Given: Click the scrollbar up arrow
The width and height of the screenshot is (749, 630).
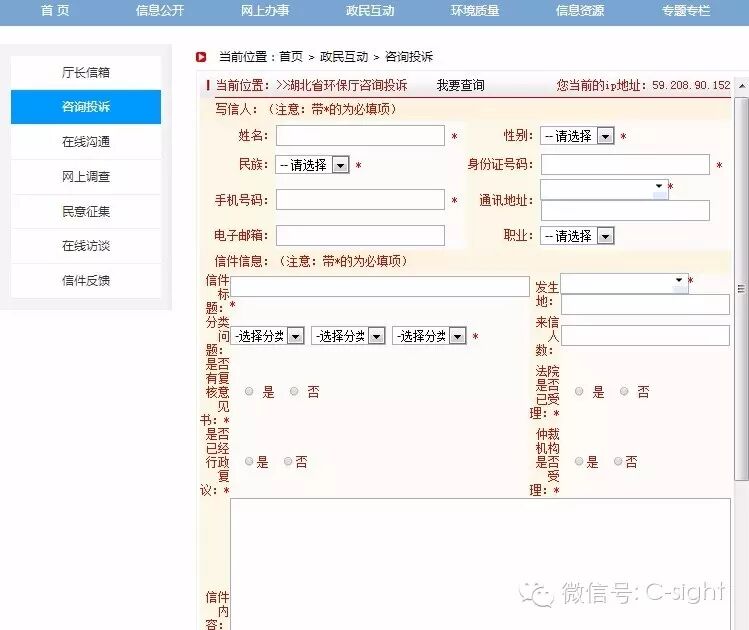Looking at the screenshot, I should tap(742, 86).
